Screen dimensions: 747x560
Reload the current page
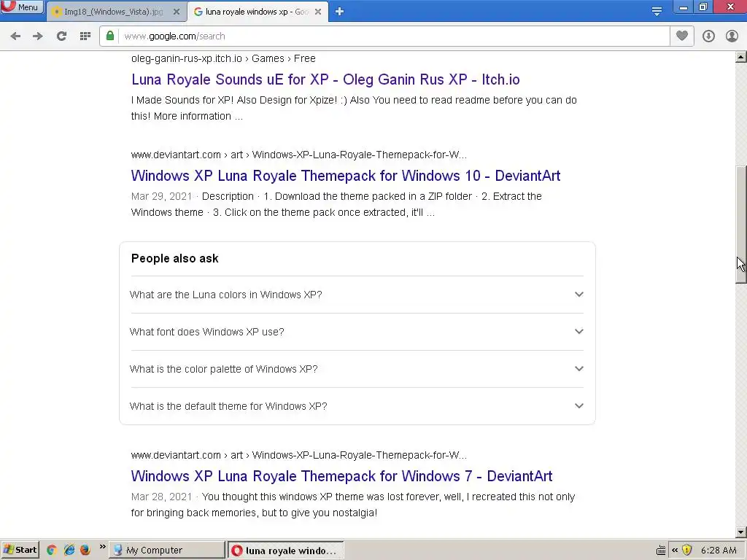[61, 36]
